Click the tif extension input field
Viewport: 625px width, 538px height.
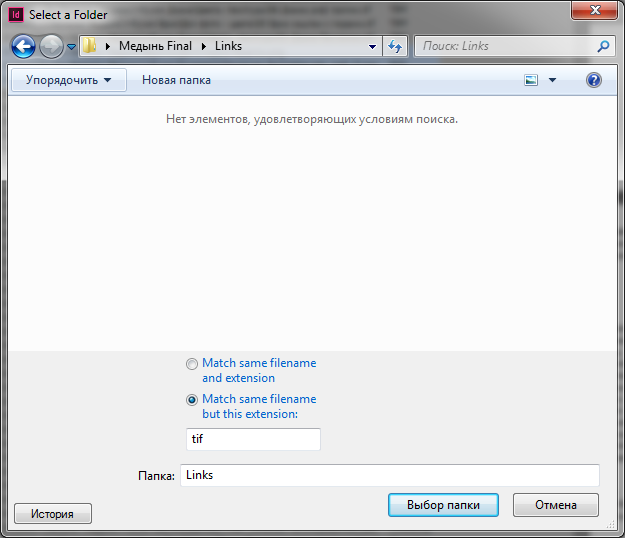(253, 439)
